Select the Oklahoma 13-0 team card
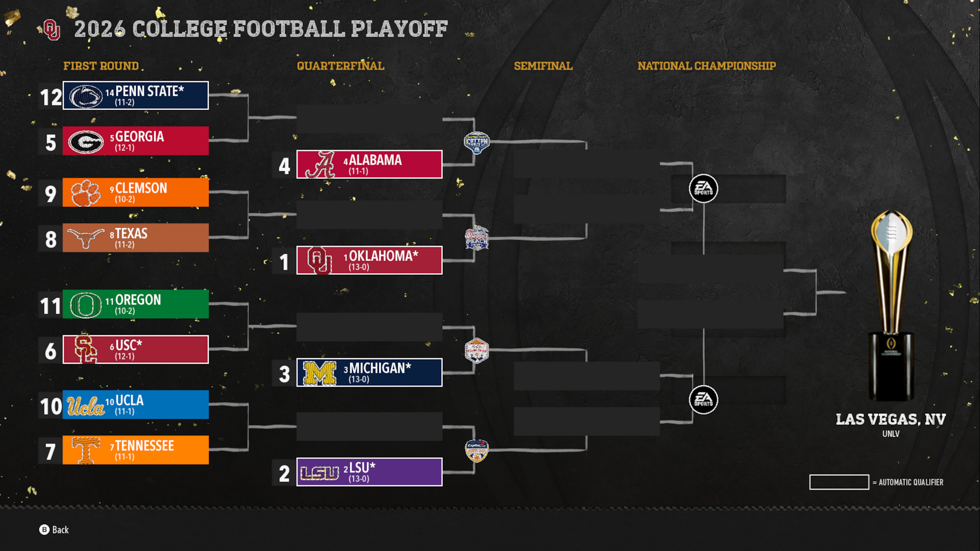The height and width of the screenshot is (551, 980). pos(369,260)
